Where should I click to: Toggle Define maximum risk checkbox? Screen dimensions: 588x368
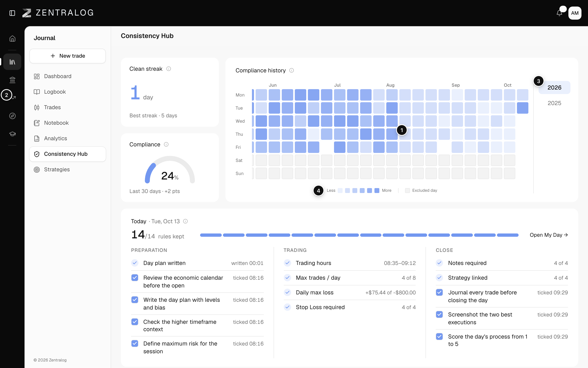[135, 343]
